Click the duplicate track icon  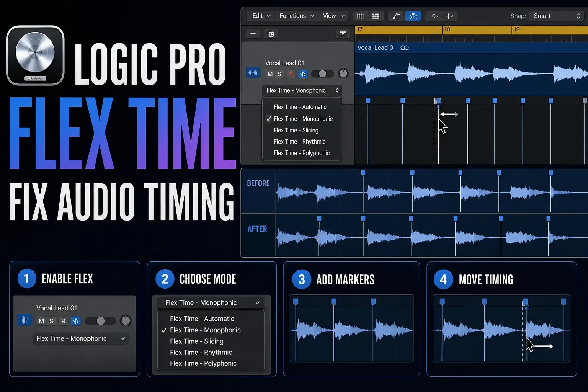coord(271,34)
